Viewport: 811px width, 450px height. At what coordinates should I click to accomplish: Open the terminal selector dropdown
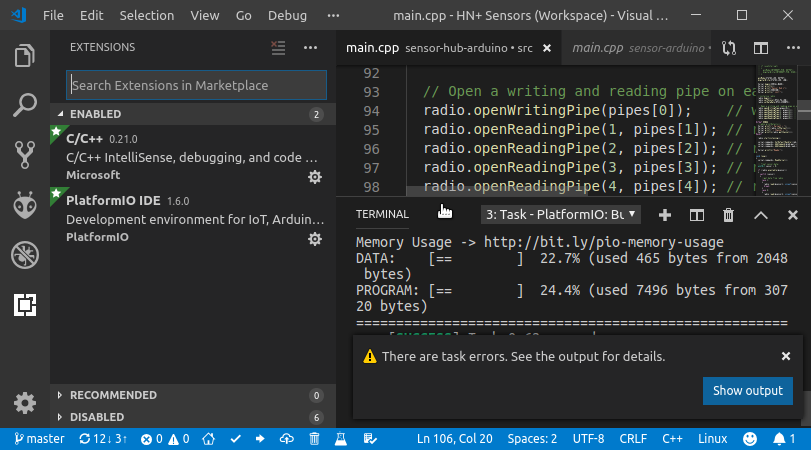pos(561,215)
